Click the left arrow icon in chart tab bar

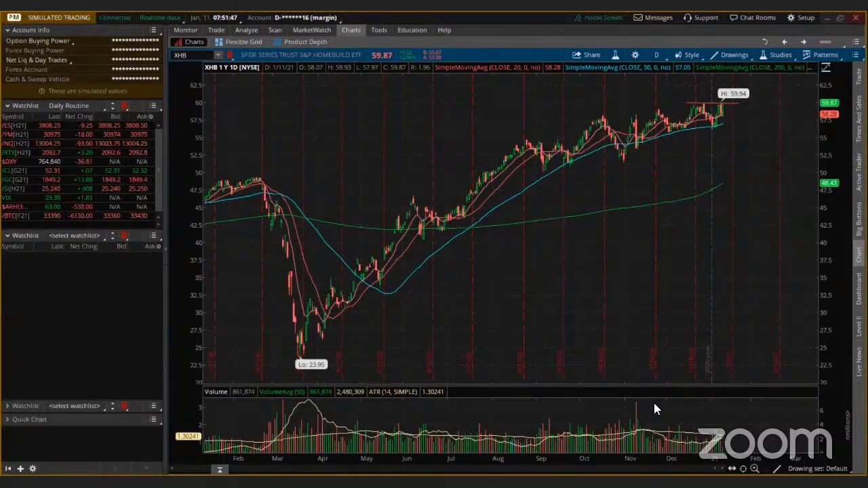tap(785, 42)
